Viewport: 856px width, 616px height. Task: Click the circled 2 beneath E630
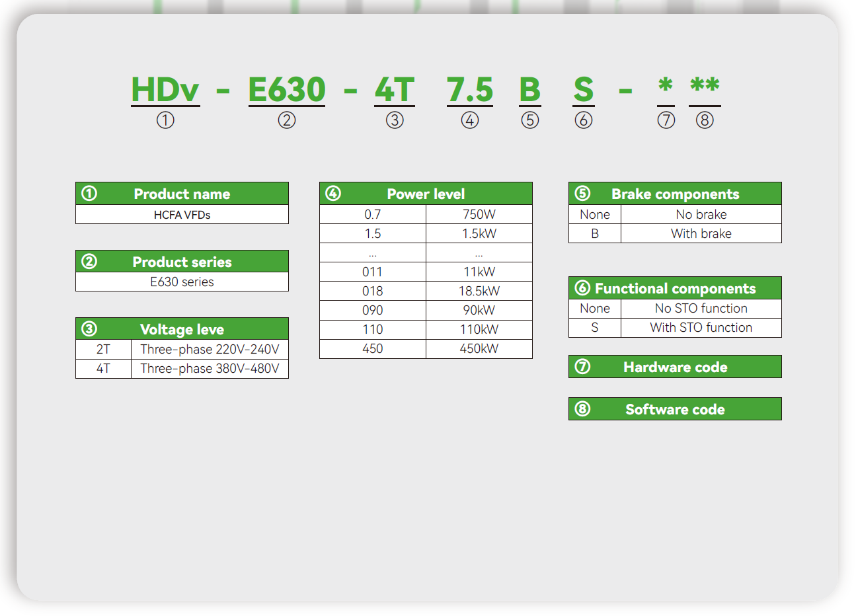tap(286, 120)
